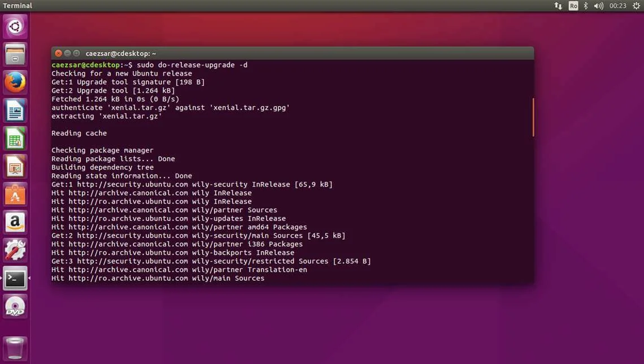644x364 pixels.
Task: Open the session gear menu in top panel
Action: [x=636, y=6]
